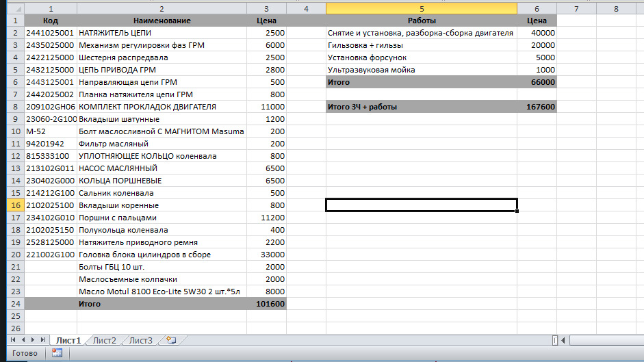Click the grand total value 167600
Viewport: 644px width, 362px height.
pos(537,107)
